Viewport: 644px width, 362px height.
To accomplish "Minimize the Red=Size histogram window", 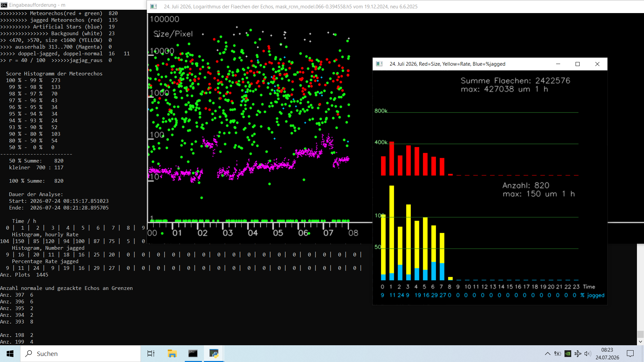I will tap(558, 64).
